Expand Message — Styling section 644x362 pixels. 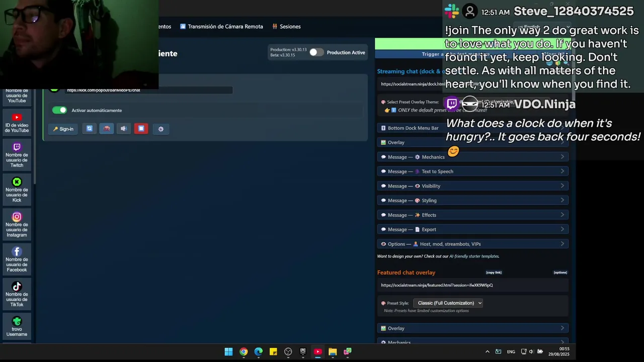tap(472, 200)
